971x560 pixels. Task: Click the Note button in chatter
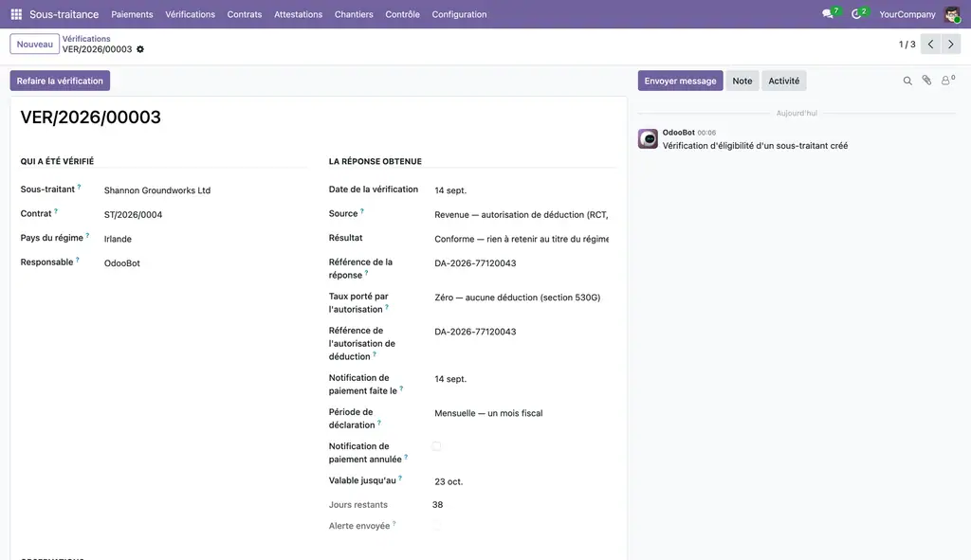click(742, 81)
